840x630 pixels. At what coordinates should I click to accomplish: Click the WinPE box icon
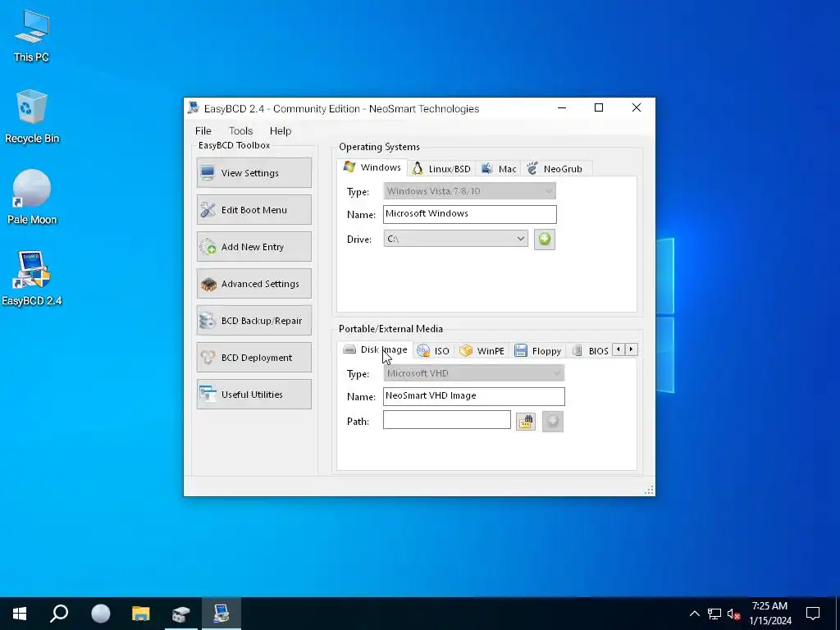click(x=466, y=350)
